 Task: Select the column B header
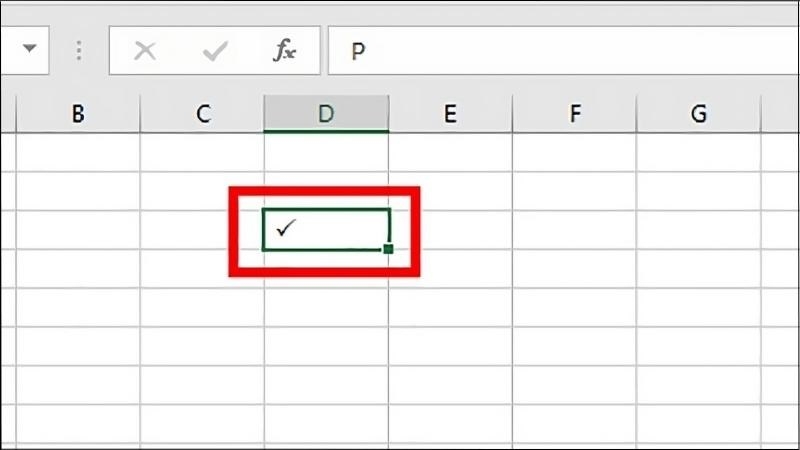[x=78, y=113]
